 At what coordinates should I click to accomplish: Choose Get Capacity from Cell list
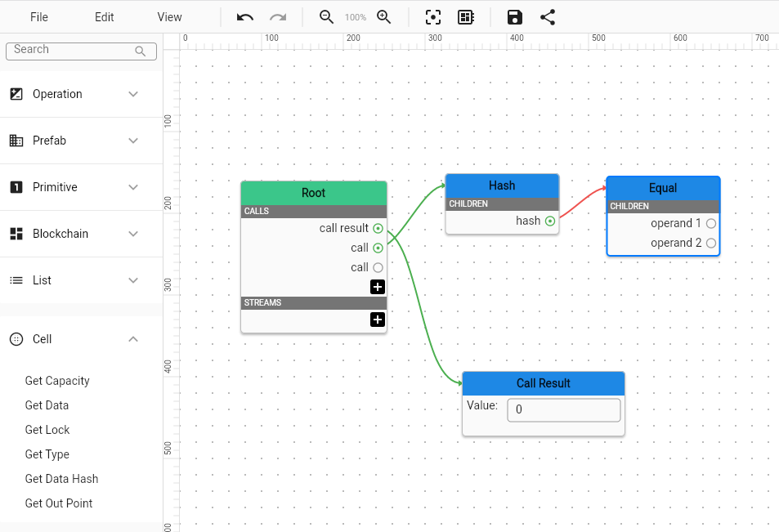pos(57,381)
